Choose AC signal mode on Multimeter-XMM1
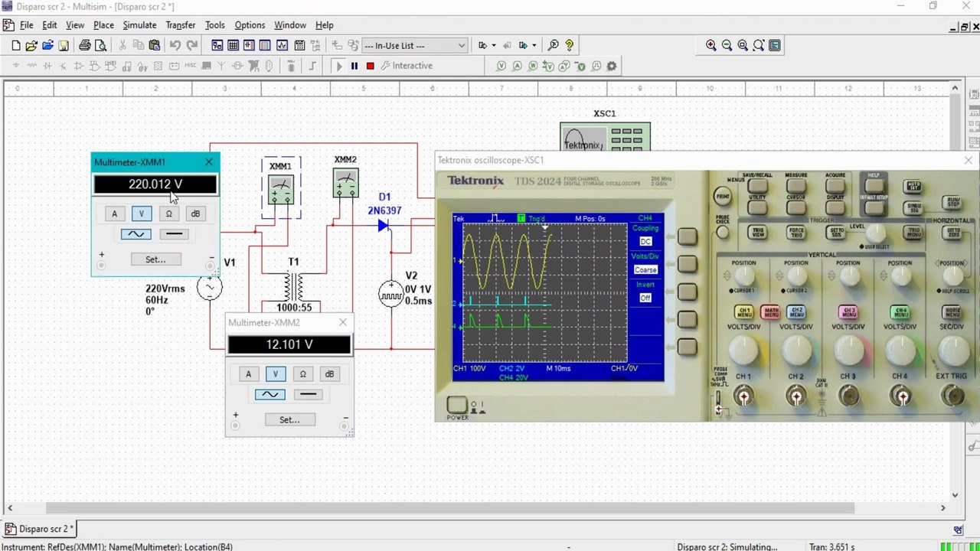The height and width of the screenshot is (551, 980). point(136,234)
